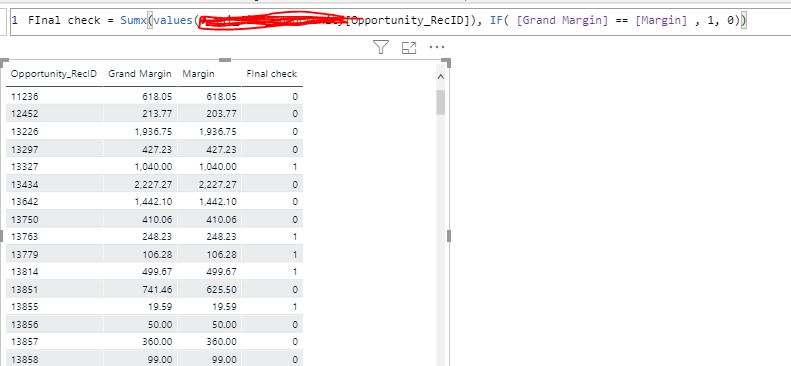Select Opportunity_RecID cell 12452
Screen dimensions: 791x366
point(25,114)
